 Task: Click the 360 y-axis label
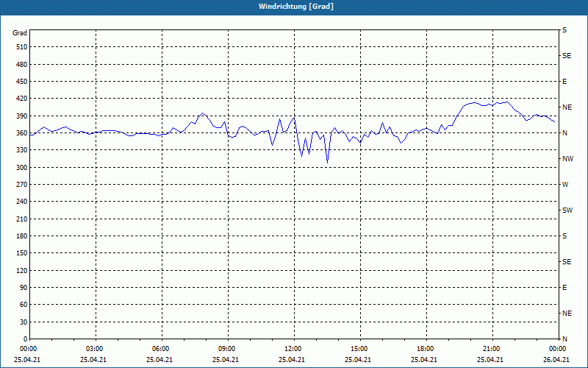(x=22, y=133)
